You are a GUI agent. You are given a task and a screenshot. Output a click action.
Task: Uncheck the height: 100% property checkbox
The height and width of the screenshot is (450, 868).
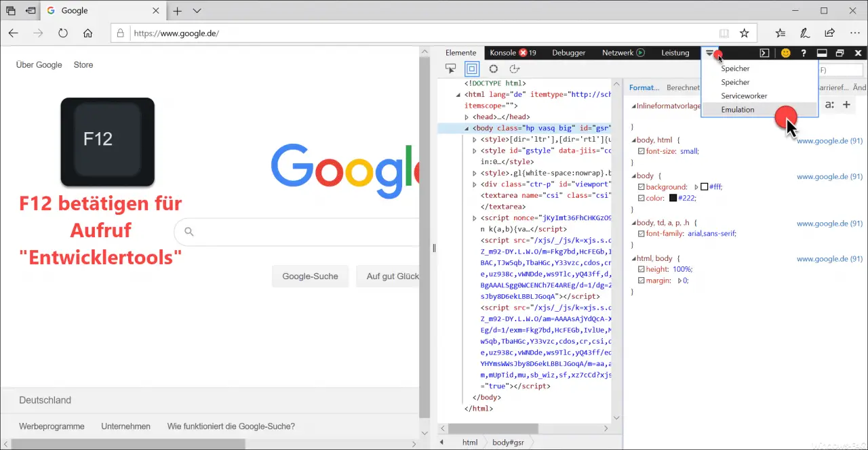pyautogui.click(x=642, y=269)
